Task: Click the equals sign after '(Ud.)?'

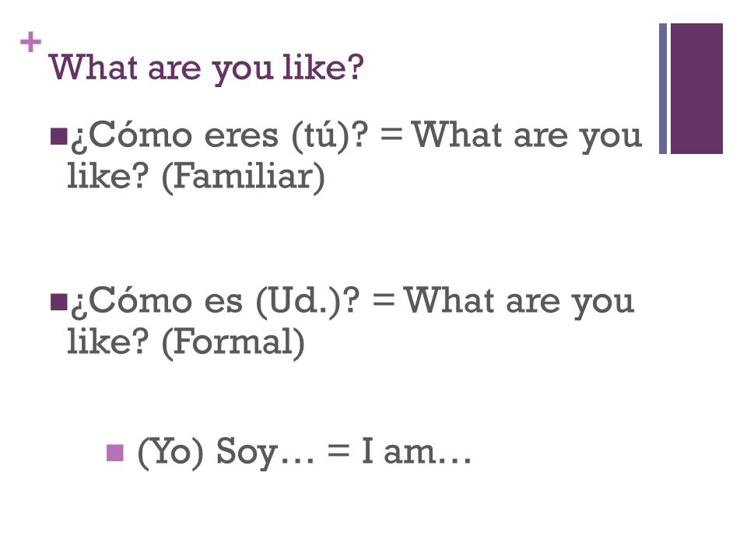Action: point(384,299)
